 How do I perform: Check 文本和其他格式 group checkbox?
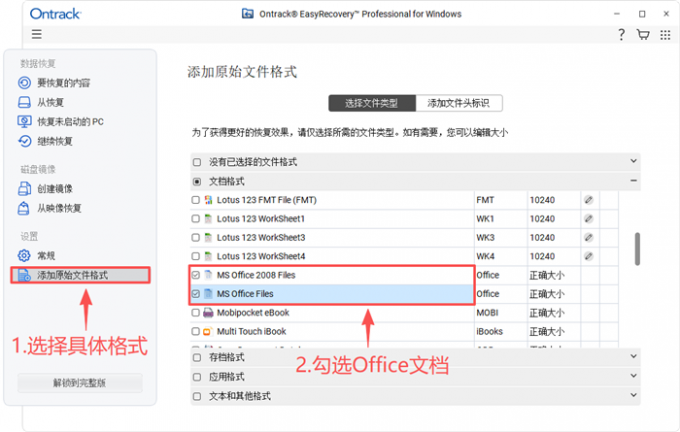197,396
